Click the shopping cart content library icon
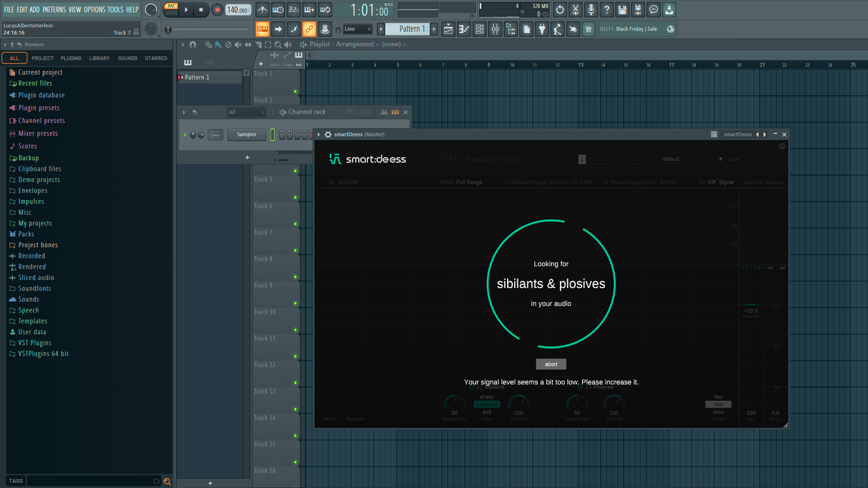The image size is (868, 488). 589,29
